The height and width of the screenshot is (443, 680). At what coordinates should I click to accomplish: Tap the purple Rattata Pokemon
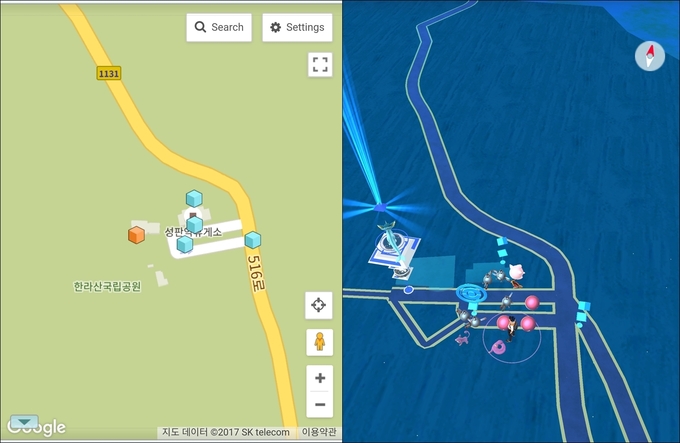(463, 338)
